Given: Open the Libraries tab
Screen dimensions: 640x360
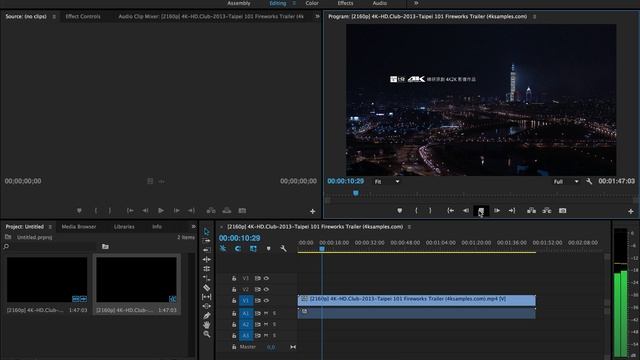Looking at the screenshot, I should click(x=124, y=227).
